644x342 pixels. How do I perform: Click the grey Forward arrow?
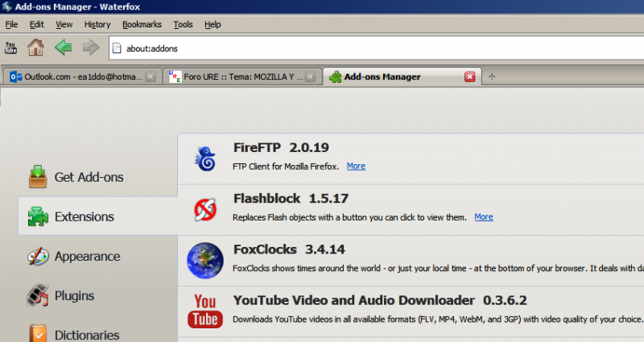pos(91,47)
